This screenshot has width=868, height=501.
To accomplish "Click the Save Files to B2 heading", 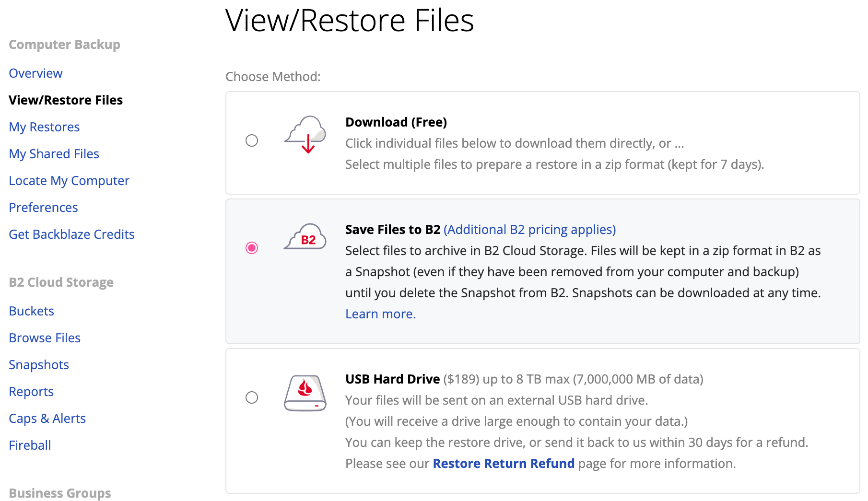I will 393,230.
